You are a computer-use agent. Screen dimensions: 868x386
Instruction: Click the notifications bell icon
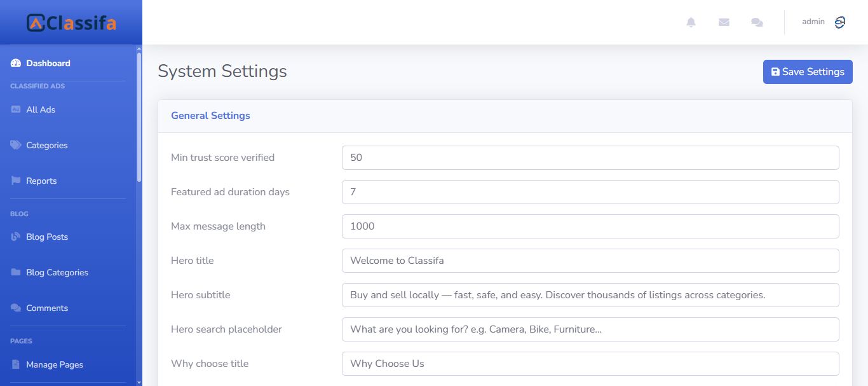coord(691,22)
